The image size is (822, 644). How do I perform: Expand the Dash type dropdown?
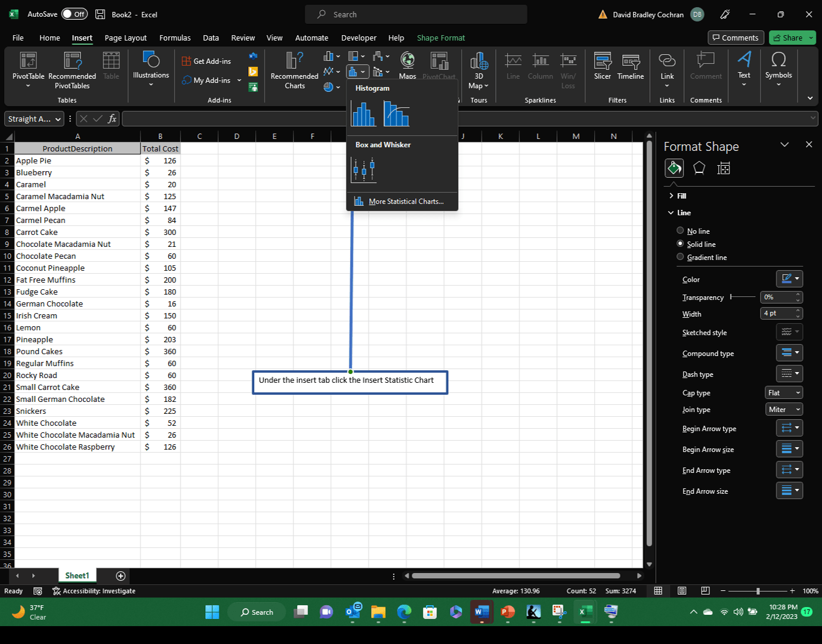tap(789, 373)
